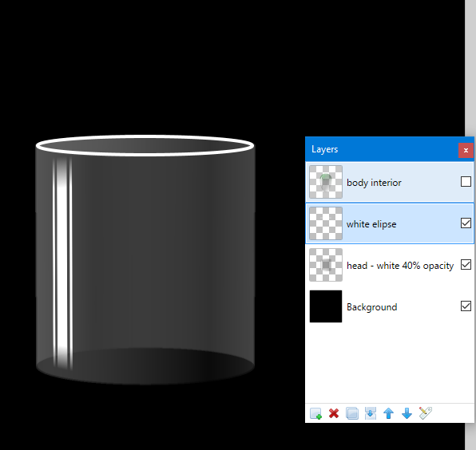Click the Layers panel title

click(x=324, y=149)
